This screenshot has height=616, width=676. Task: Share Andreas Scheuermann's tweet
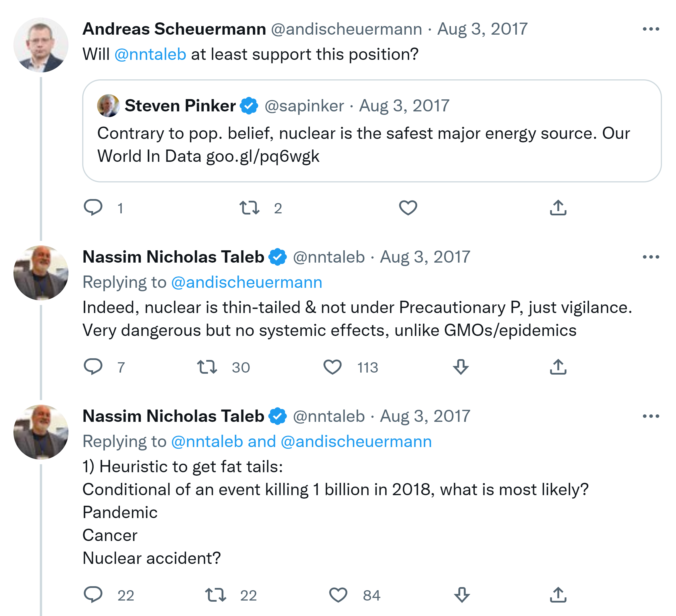pos(558,208)
